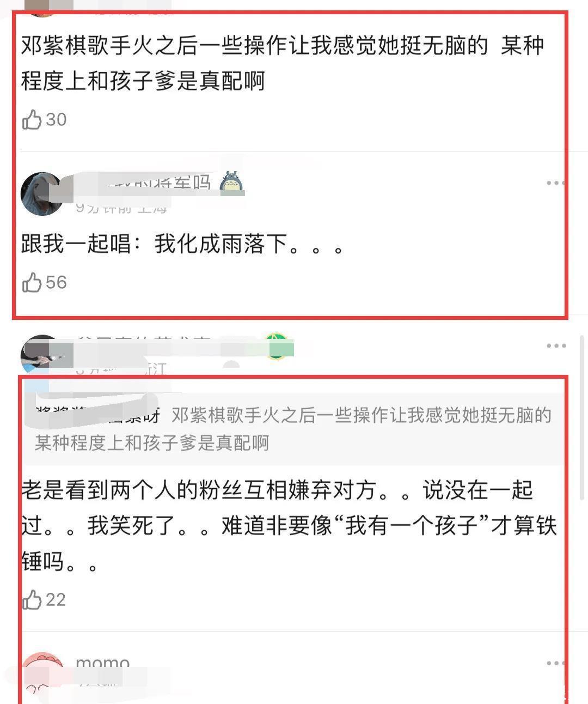Click the 56 likes count

(x=56, y=282)
